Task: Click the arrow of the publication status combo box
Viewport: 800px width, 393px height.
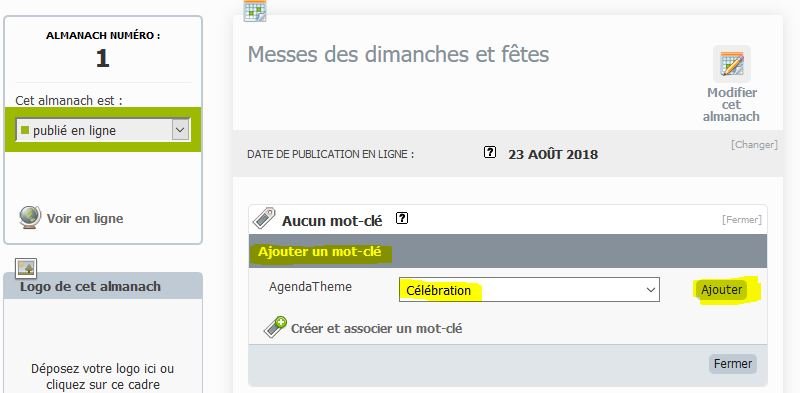Action: [181, 130]
